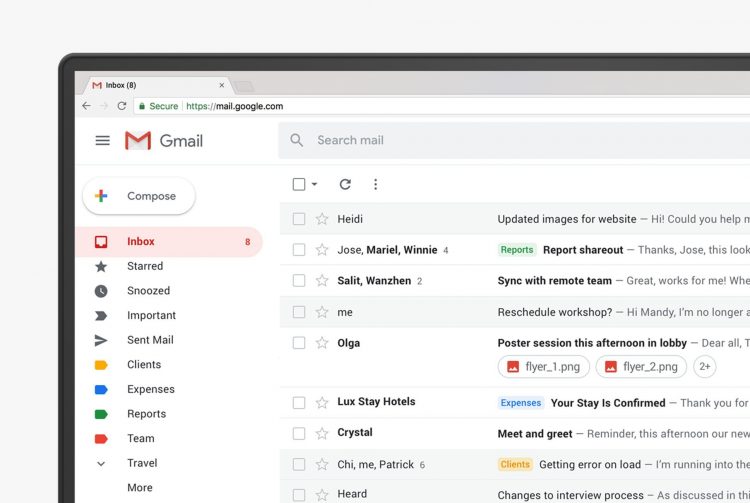The height and width of the screenshot is (503, 750).
Task: Star the Chi, me, Patrick conversation
Action: (x=322, y=464)
